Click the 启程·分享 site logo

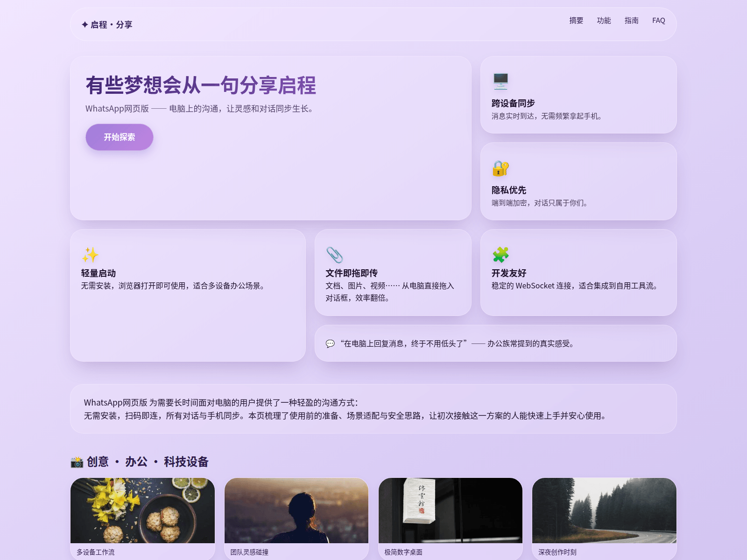tap(107, 25)
